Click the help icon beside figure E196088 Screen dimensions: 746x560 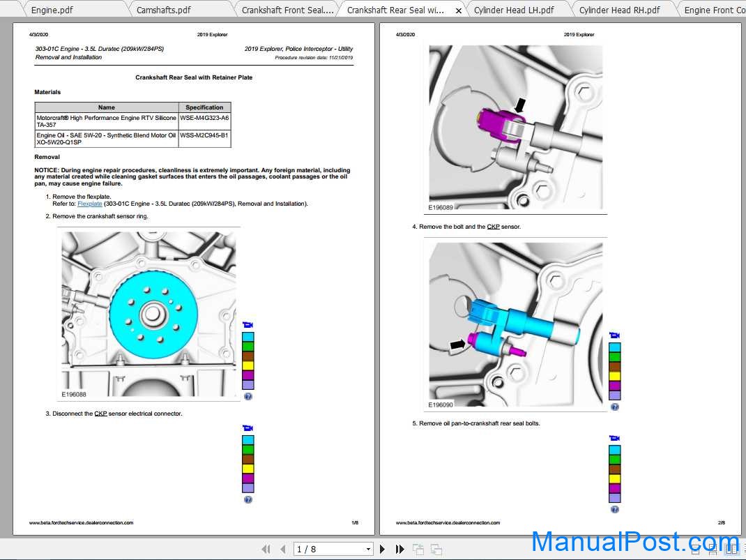[x=248, y=396]
